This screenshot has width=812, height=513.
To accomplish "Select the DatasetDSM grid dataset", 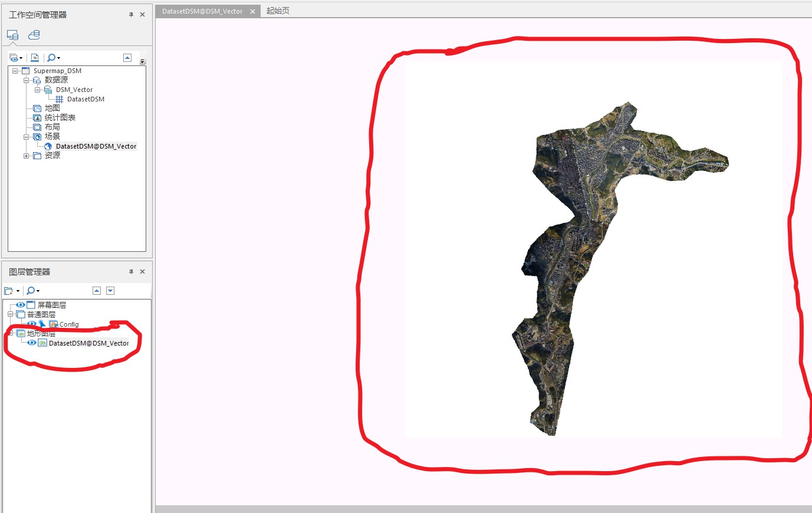I will click(x=86, y=99).
